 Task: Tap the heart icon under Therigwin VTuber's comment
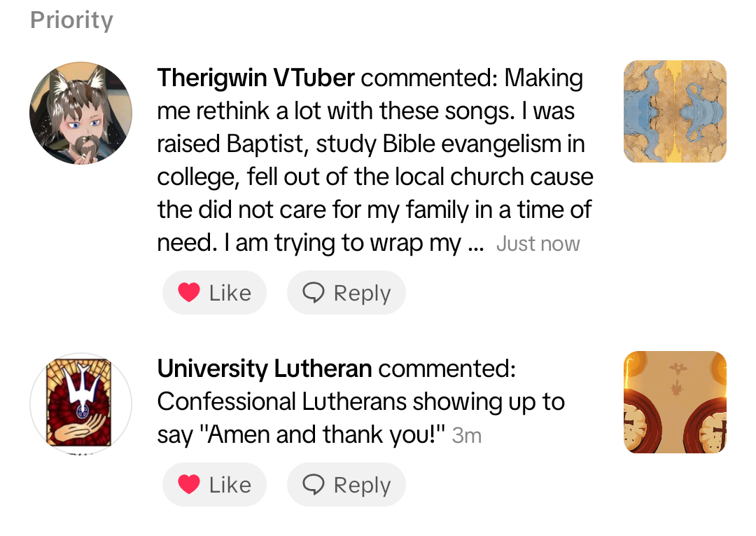[x=189, y=293]
